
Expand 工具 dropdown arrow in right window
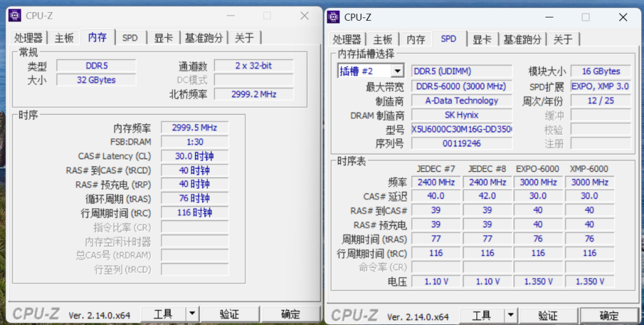(511, 316)
